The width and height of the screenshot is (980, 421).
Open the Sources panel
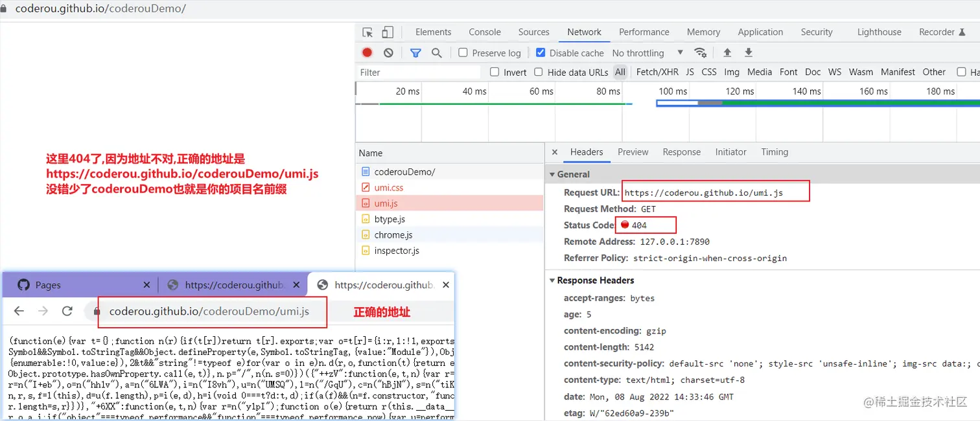coord(534,32)
